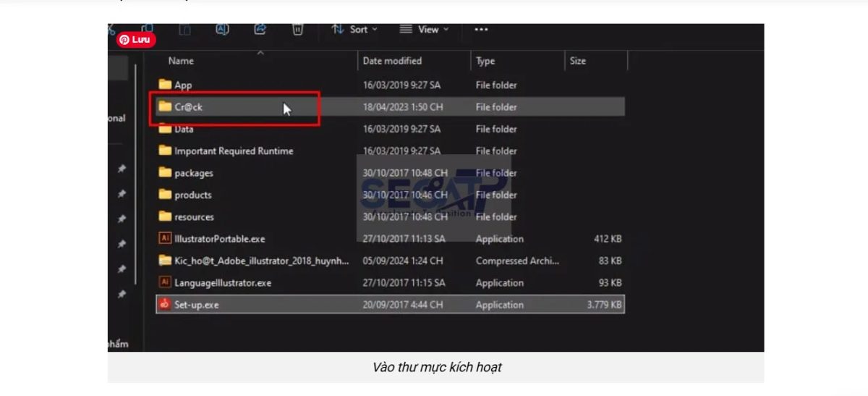Select the file name resources
This screenshot has height=396, width=868.
pos(194,217)
